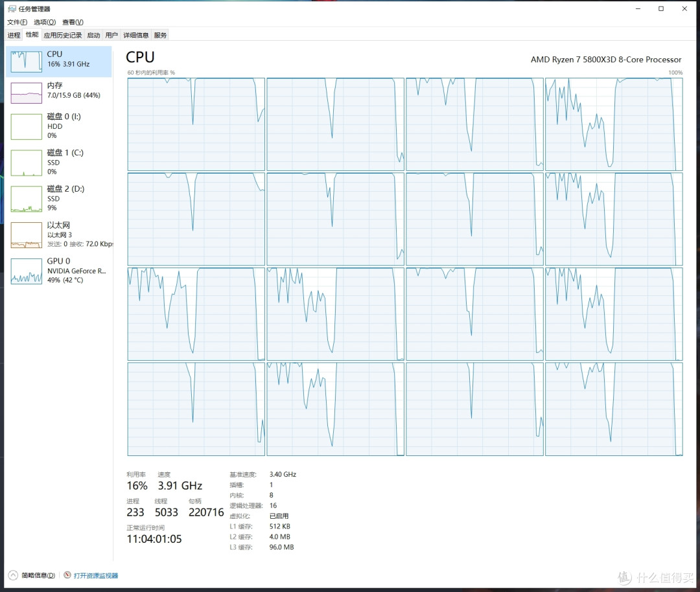Switch to the 进程 tab
This screenshot has height=592, width=700.
pos(14,35)
